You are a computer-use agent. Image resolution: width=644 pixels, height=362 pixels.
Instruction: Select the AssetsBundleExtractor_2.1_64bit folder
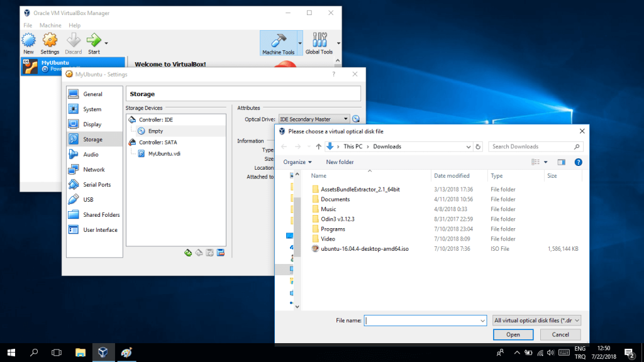360,189
